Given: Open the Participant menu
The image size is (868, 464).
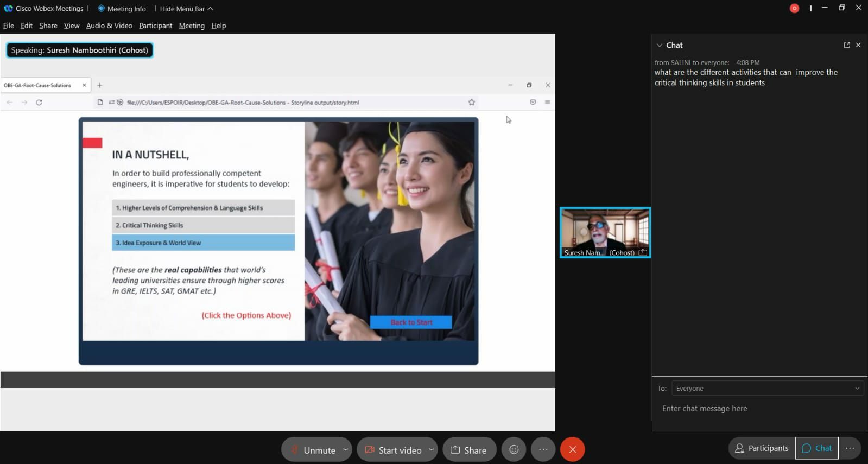Looking at the screenshot, I should pos(155,26).
